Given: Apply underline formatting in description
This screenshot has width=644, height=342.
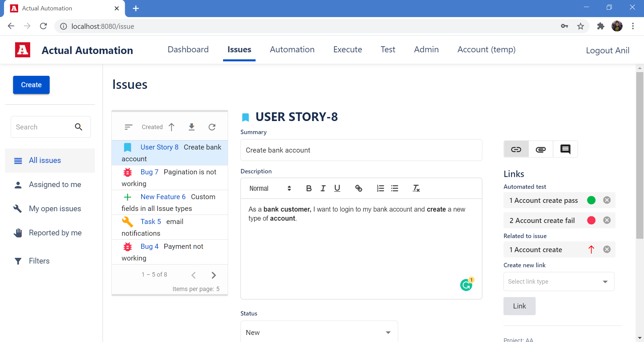Looking at the screenshot, I should [337, 188].
